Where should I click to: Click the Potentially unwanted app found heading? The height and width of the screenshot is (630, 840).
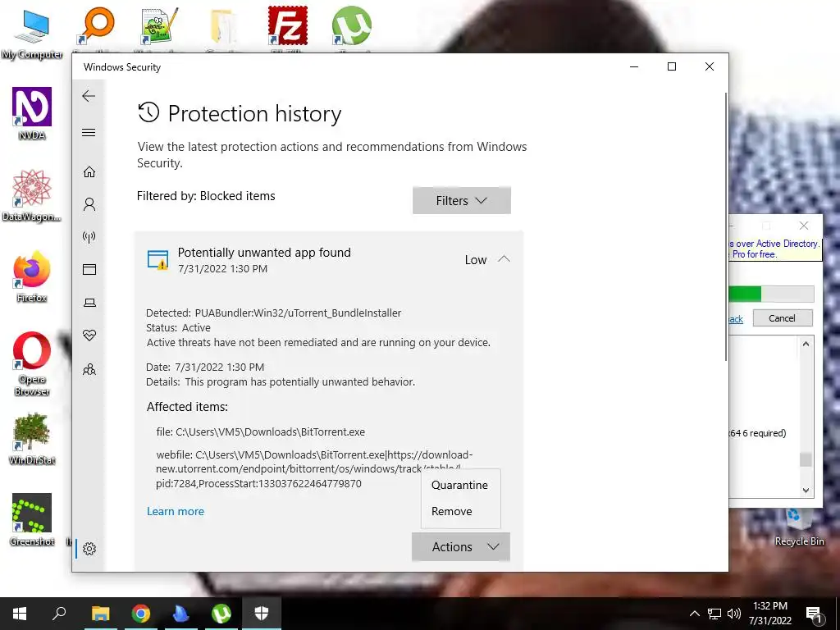coord(264,253)
